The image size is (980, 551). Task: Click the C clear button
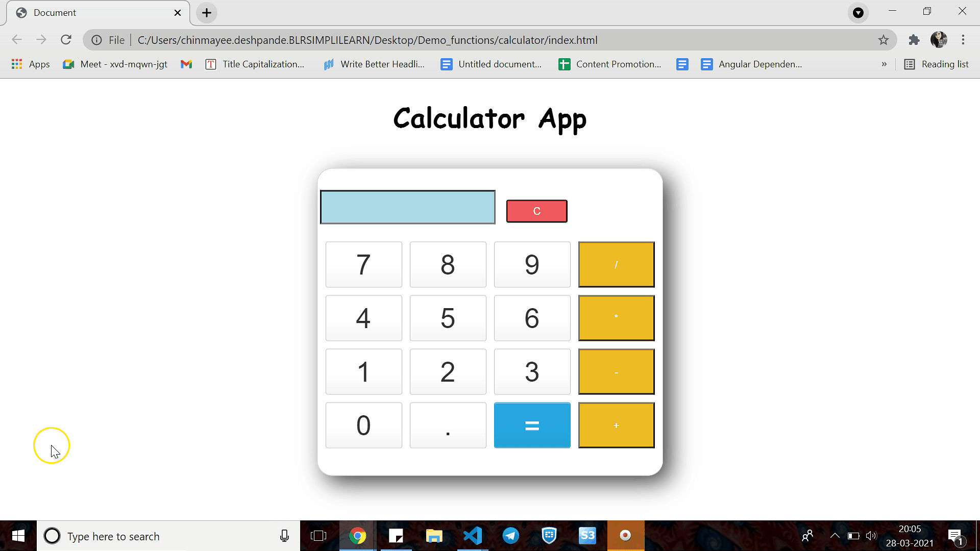tap(536, 211)
